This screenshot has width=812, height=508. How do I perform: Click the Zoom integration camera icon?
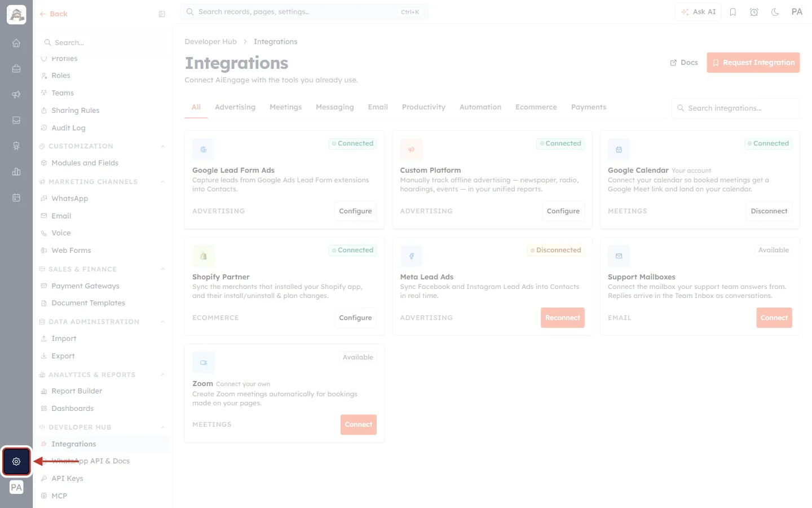pos(204,363)
